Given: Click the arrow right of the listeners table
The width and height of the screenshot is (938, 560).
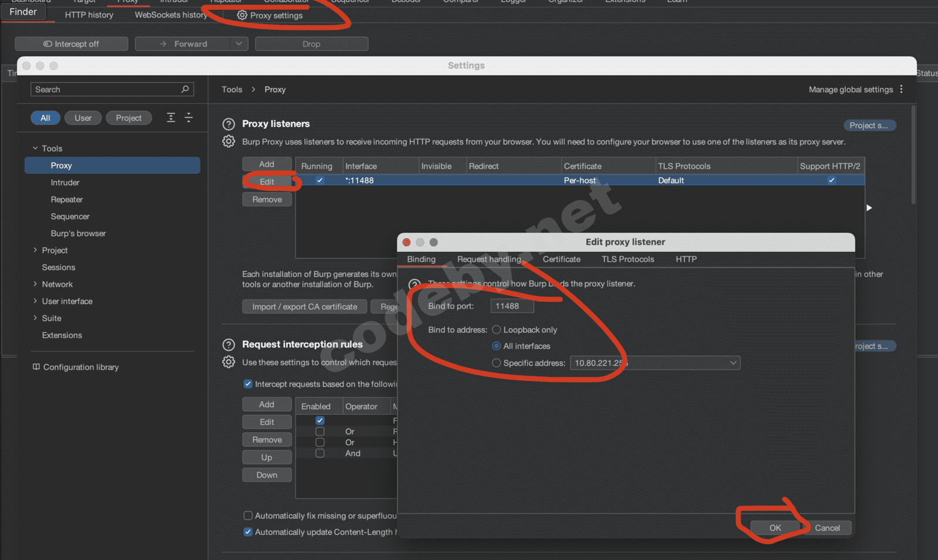Looking at the screenshot, I should [869, 207].
